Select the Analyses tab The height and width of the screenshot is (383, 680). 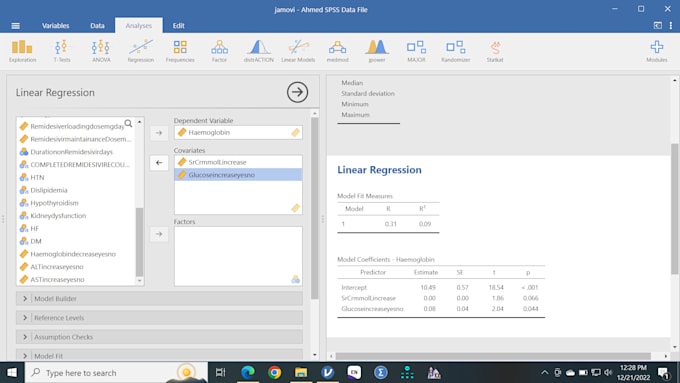(x=139, y=26)
